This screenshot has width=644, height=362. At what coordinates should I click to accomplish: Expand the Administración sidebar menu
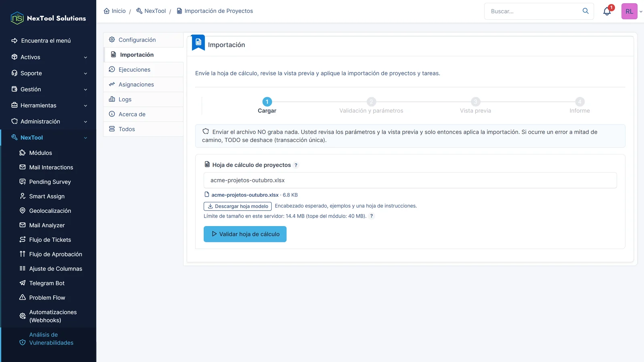point(48,121)
